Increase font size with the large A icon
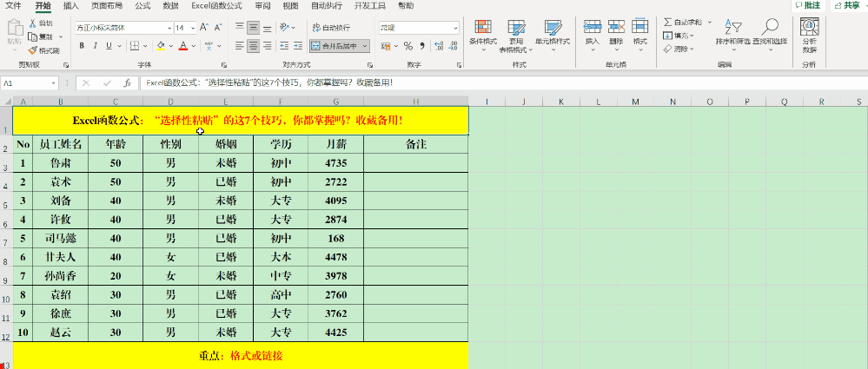The width and height of the screenshot is (868, 369). (x=204, y=27)
